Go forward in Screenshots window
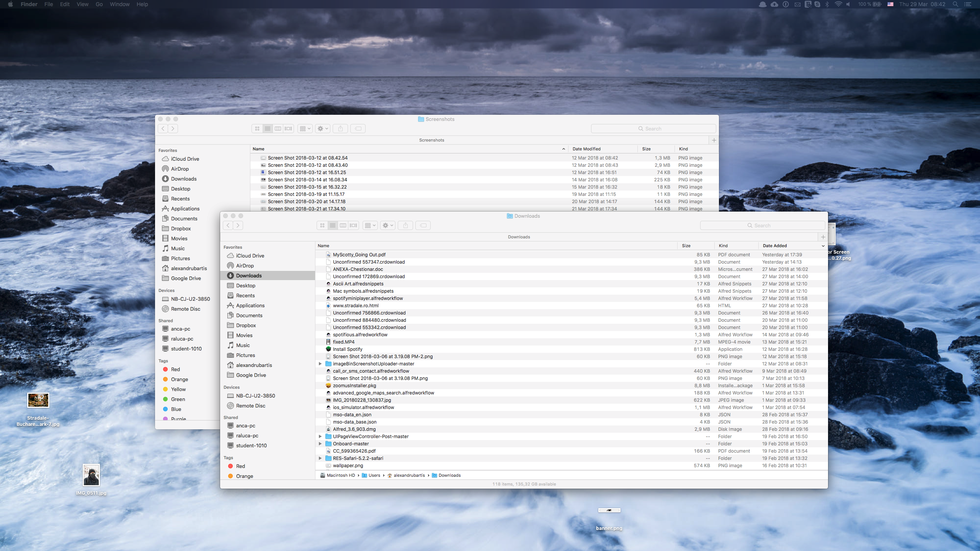This screenshot has height=551, width=980. tap(173, 129)
